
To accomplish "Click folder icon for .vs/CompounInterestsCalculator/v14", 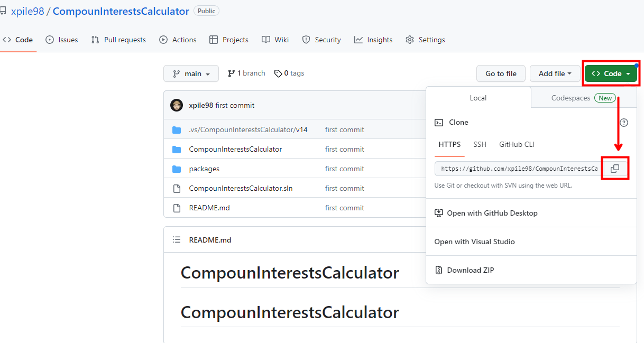I will point(177,130).
